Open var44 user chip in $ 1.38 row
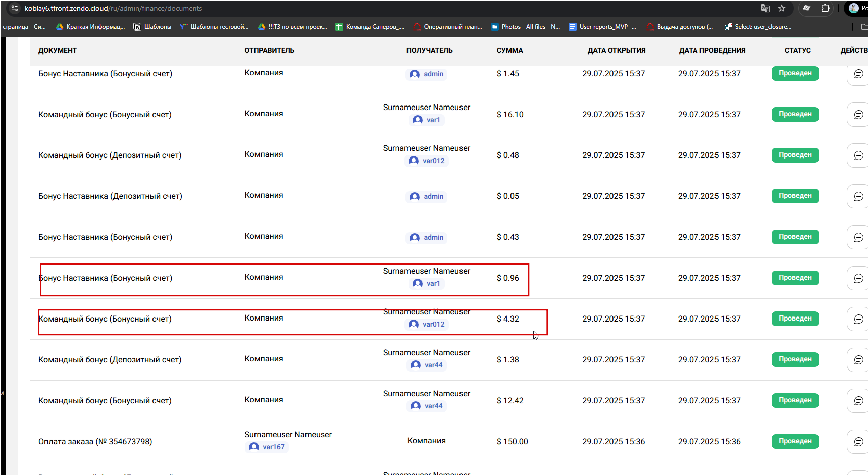Viewport: 868px width, 475px height. pyautogui.click(x=427, y=365)
